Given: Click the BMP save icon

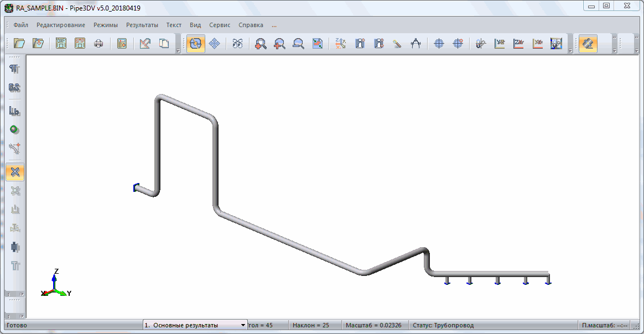Looking at the screenshot, I should (x=80, y=44).
